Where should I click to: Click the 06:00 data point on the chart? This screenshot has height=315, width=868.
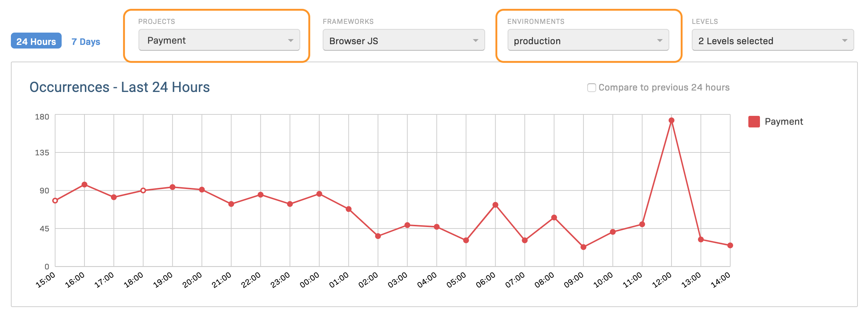(x=495, y=205)
